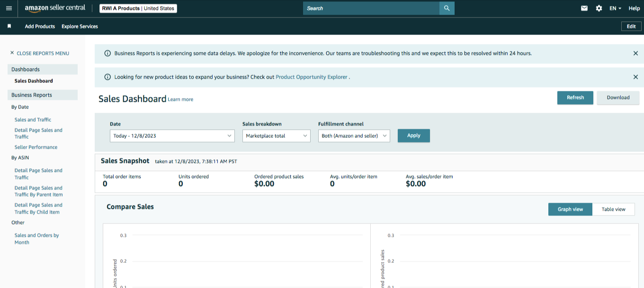Open By Date Detail Page Sales and Traffic

click(x=38, y=134)
